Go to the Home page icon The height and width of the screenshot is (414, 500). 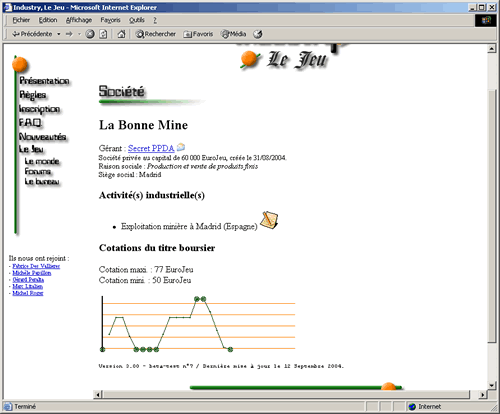[121, 34]
